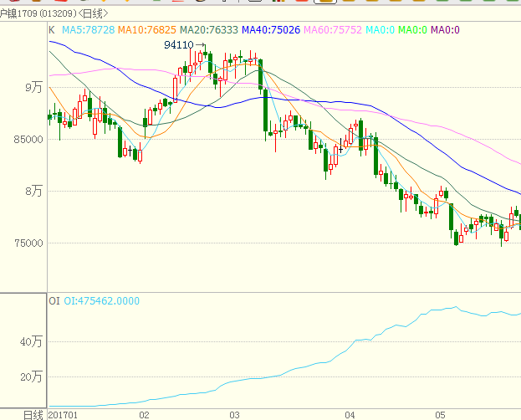This screenshot has width=521, height=420.
Task: Click the MA5:78728 indicator label
Action: [89, 30]
